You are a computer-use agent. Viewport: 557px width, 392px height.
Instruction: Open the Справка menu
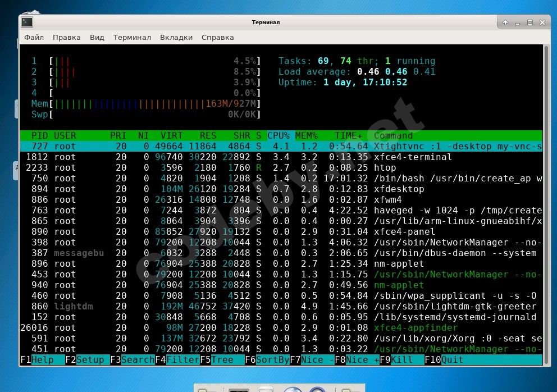pos(217,38)
